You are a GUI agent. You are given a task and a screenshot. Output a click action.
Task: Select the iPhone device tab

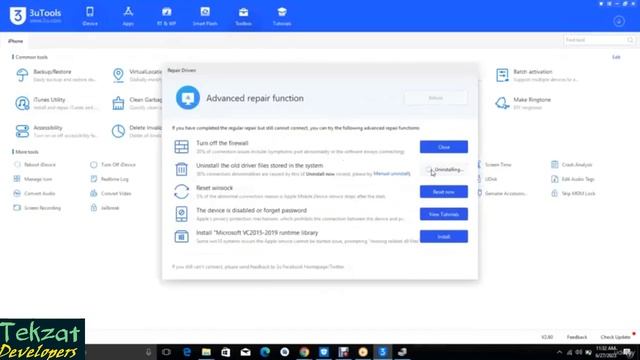(16, 41)
